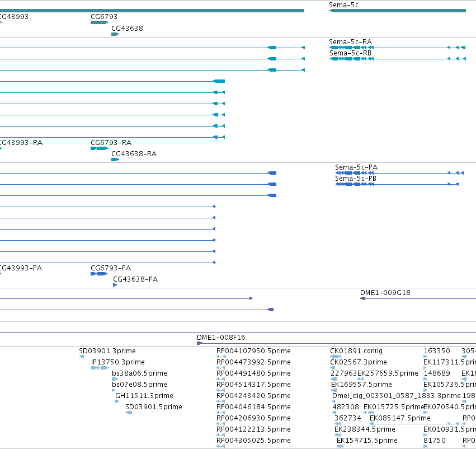Click the SD03901.5prime EST label
The image size is (476, 449).
[154, 407]
